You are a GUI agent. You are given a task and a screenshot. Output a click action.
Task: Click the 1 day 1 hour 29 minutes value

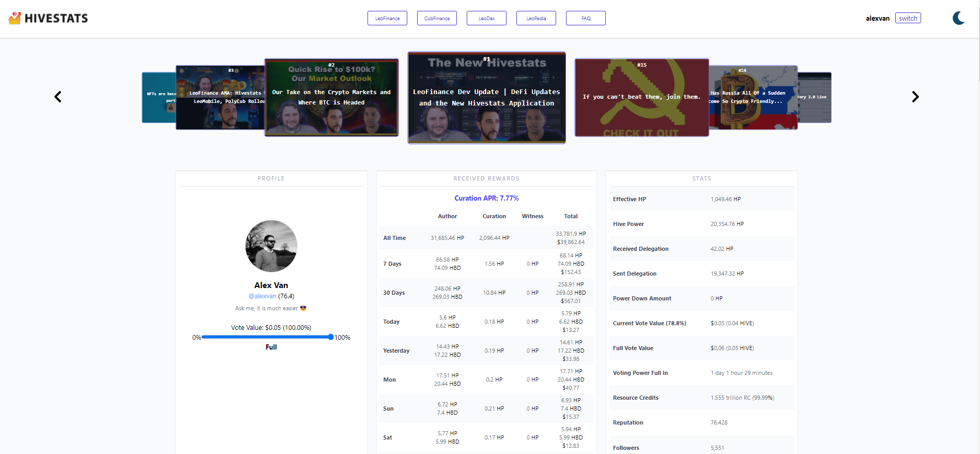tap(742, 373)
